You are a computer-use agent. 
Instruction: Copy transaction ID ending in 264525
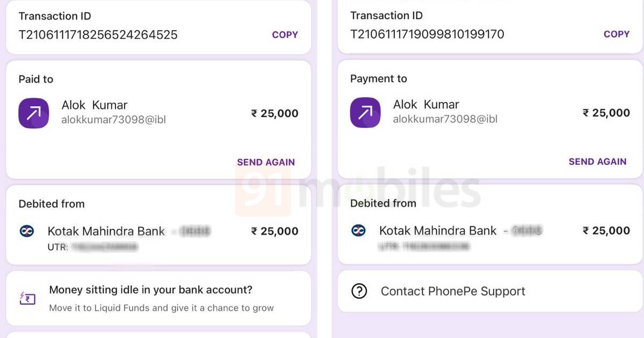tap(284, 35)
